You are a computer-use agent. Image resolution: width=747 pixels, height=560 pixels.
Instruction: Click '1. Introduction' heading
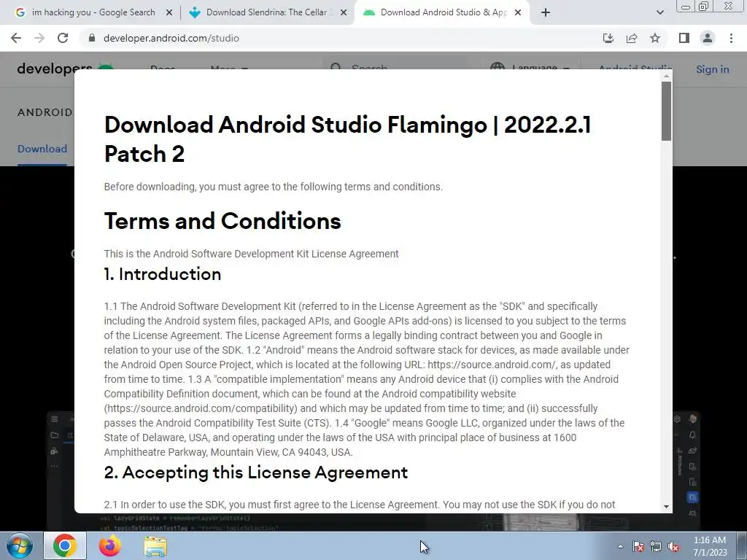163,274
